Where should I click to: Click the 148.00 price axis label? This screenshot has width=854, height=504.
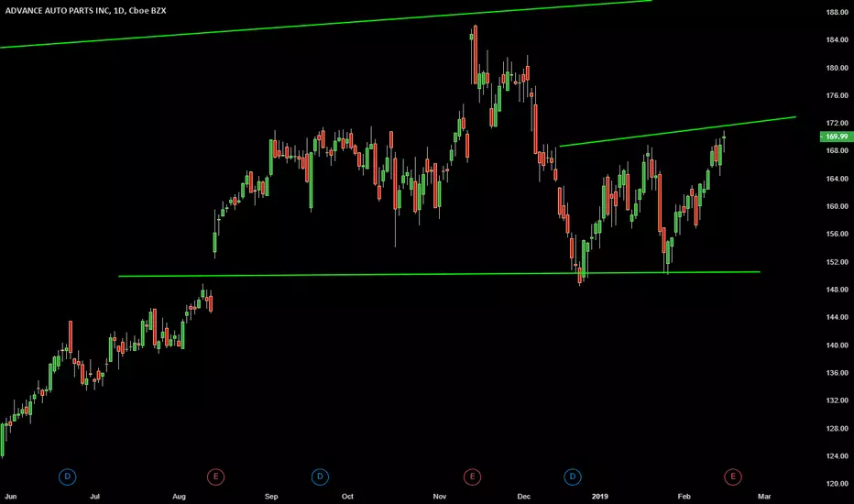[x=837, y=290]
